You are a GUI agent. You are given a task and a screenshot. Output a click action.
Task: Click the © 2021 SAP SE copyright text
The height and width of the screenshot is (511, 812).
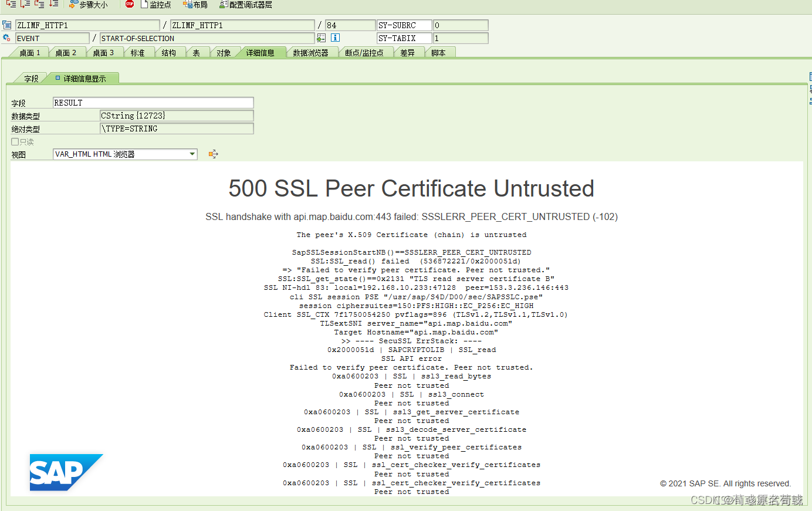point(726,483)
